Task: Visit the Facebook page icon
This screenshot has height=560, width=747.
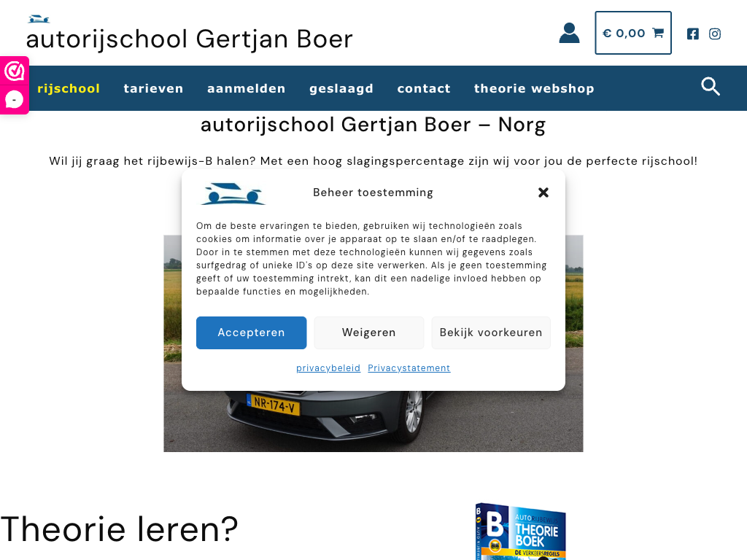Action: (693, 34)
